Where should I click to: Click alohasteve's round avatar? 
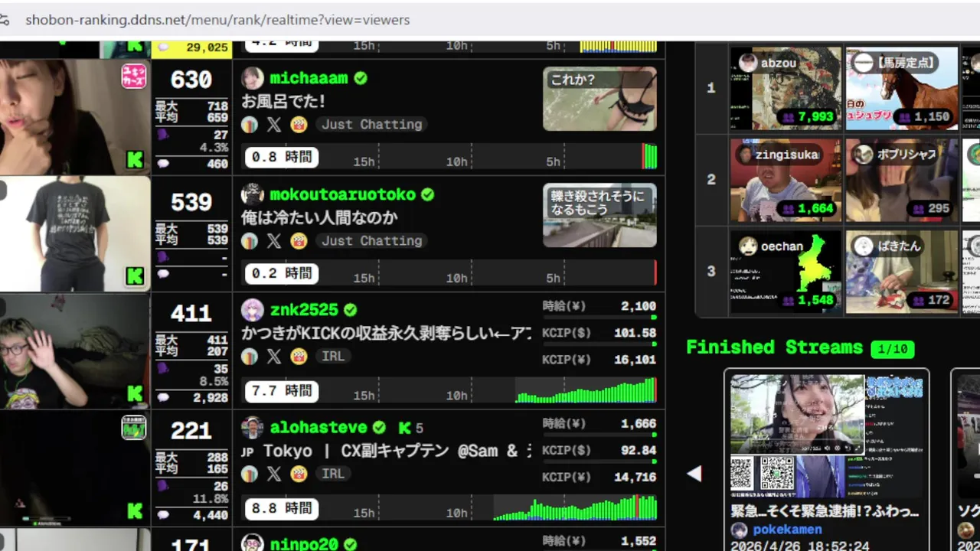click(253, 427)
